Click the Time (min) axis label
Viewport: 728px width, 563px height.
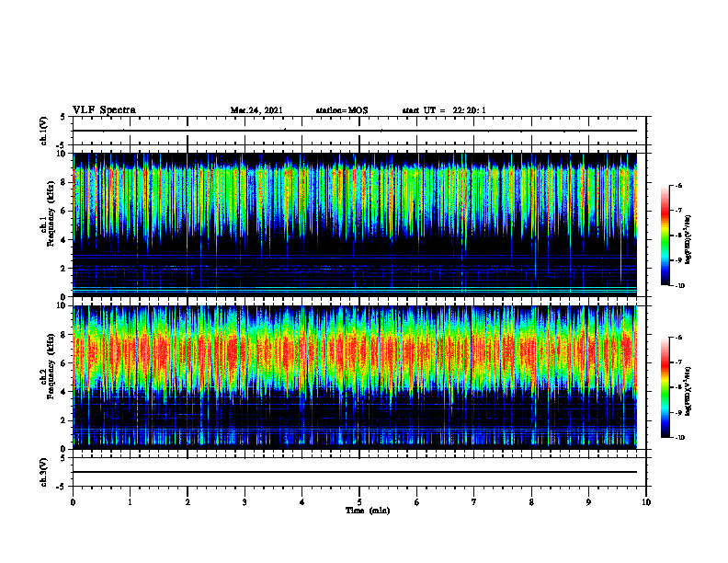pos(368,511)
